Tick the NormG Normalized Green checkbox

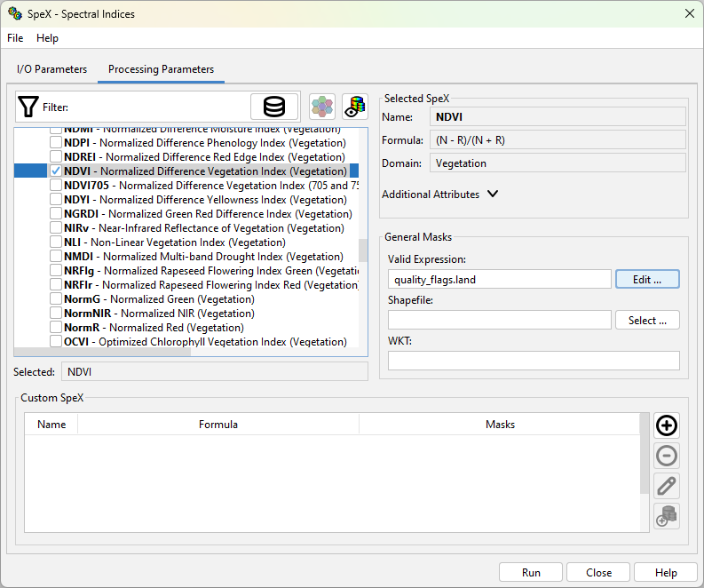click(x=56, y=299)
